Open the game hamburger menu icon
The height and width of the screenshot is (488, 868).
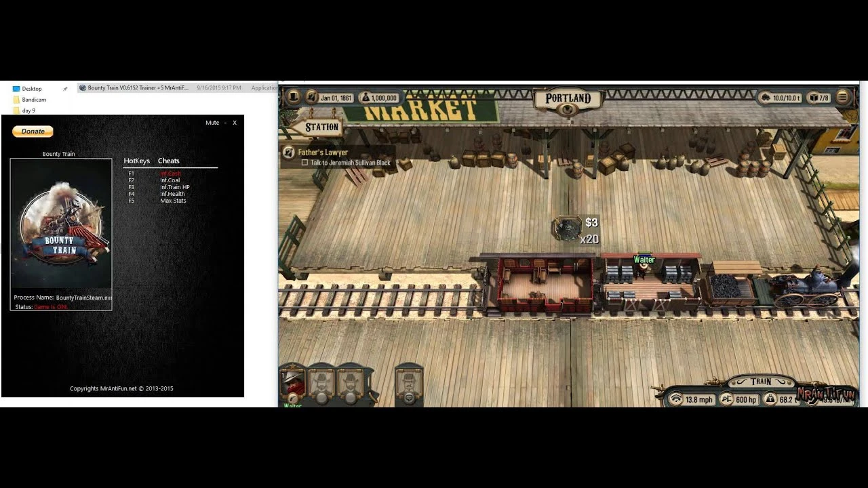click(x=842, y=98)
